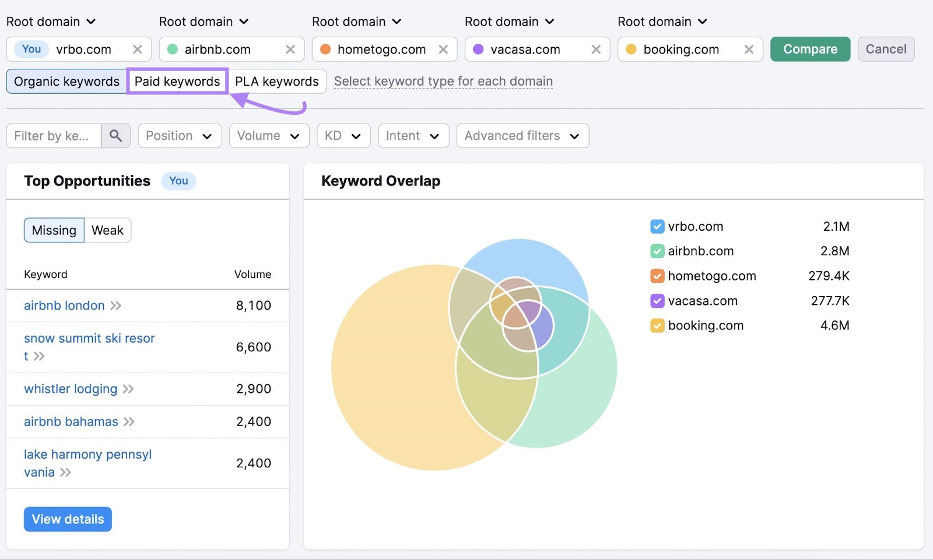The image size is (933, 560).
Task: Uncheck booking.com in the Keyword Overlap legend
Action: click(657, 325)
